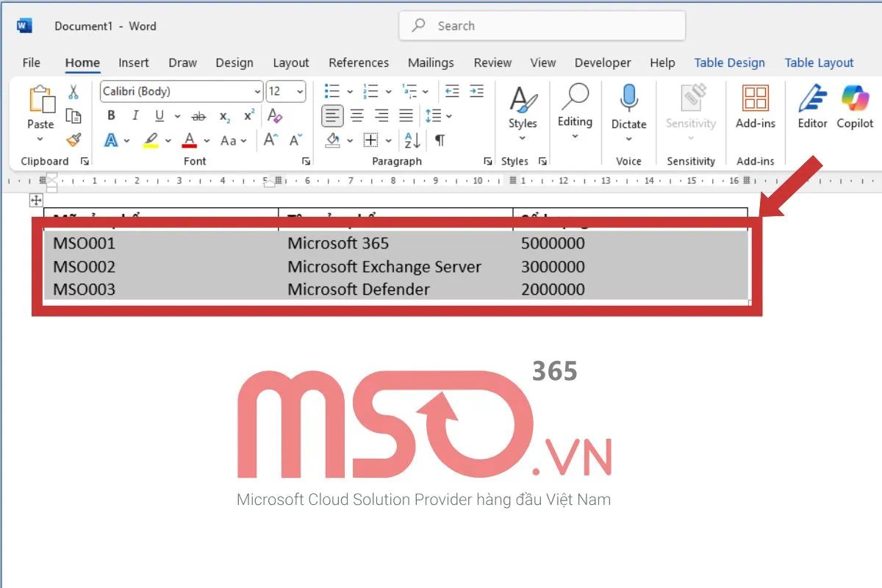
Task: Click the Search box in title bar
Action: click(542, 26)
